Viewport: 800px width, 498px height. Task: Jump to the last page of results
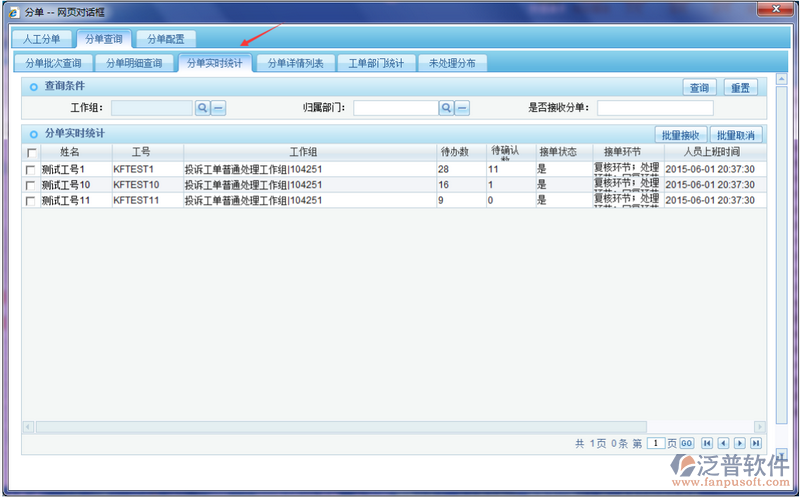(755, 442)
